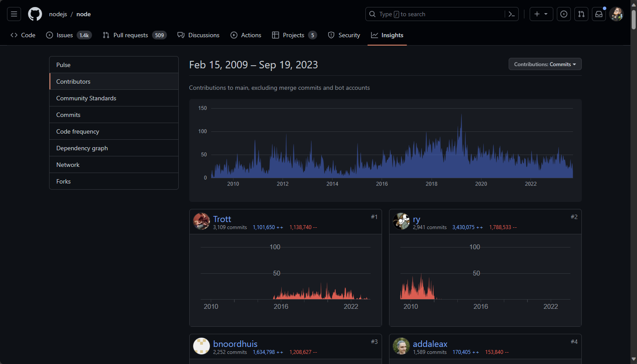The image size is (637, 364).
Task: Switch to the Code tab
Action: pos(23,35)
